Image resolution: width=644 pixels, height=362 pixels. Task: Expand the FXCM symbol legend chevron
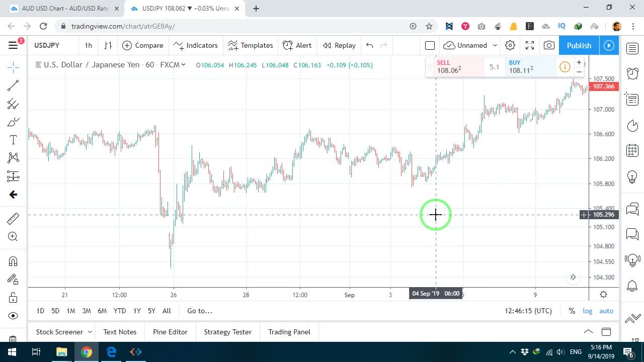pyautogui.click(x=184, y=64)
